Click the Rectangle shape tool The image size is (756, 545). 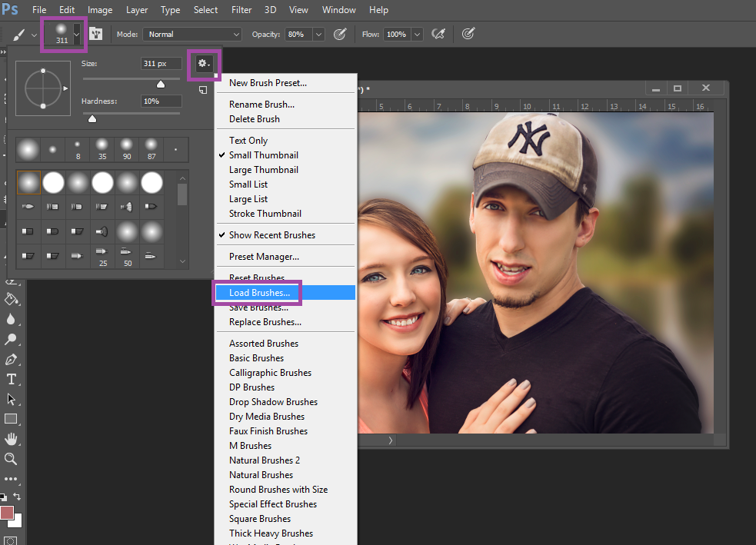pos(12,419)
